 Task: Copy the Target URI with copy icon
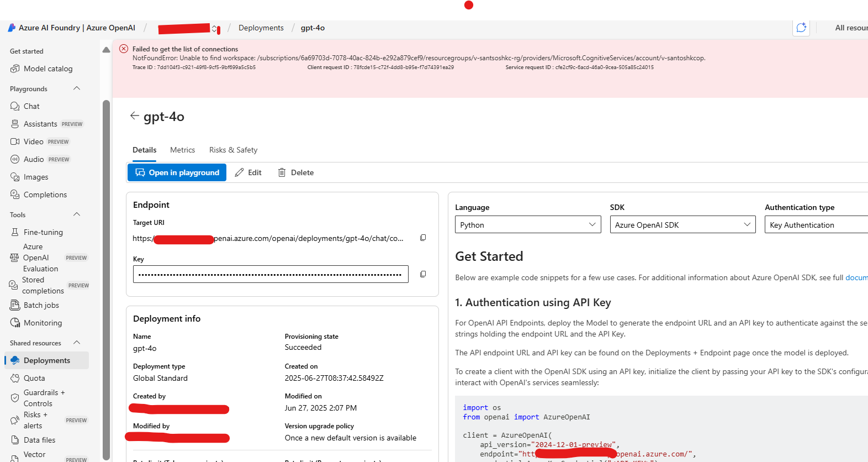(423, 238)
